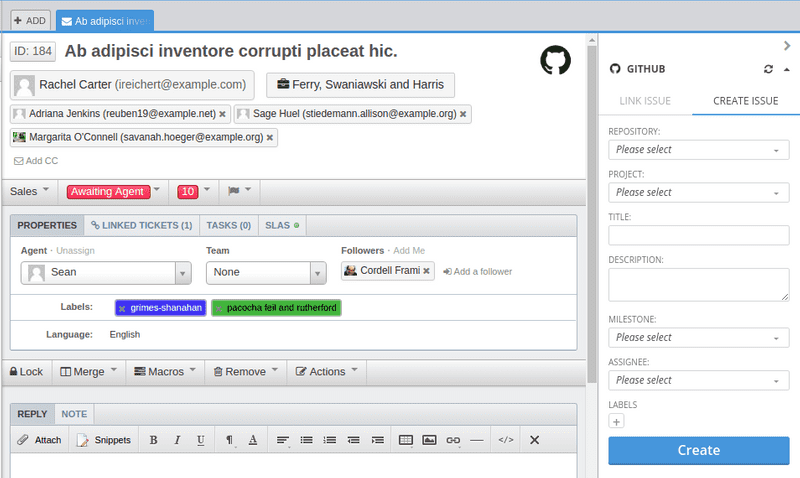Expand the Macros dropdown menu
The height and width of the screenshot is (478, 800).
[165, 371]
